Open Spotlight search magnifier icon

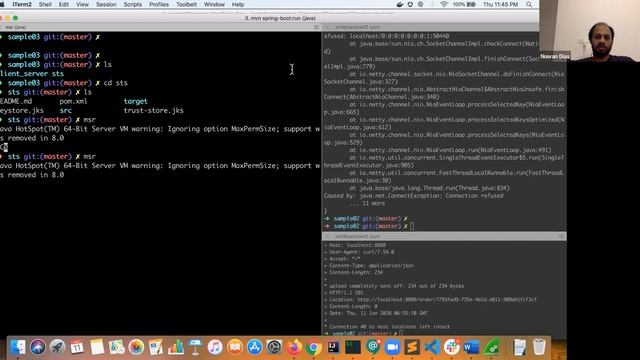pos(529,4)
